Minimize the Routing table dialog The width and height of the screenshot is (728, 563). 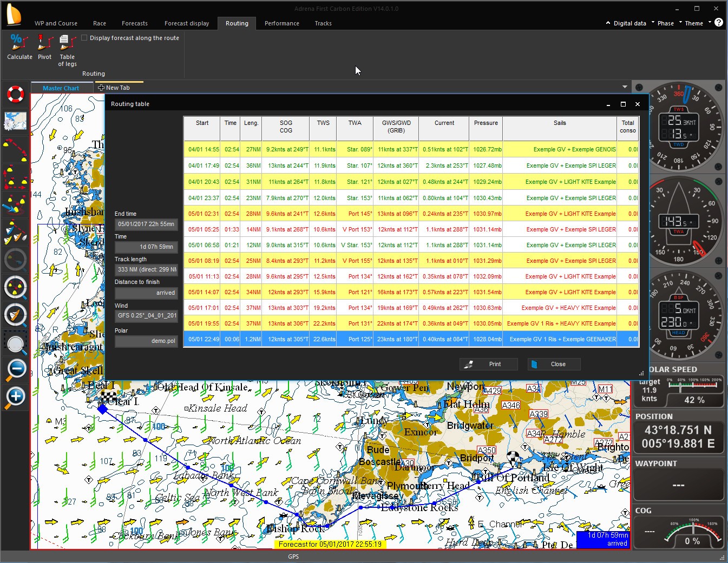[608, 104]
